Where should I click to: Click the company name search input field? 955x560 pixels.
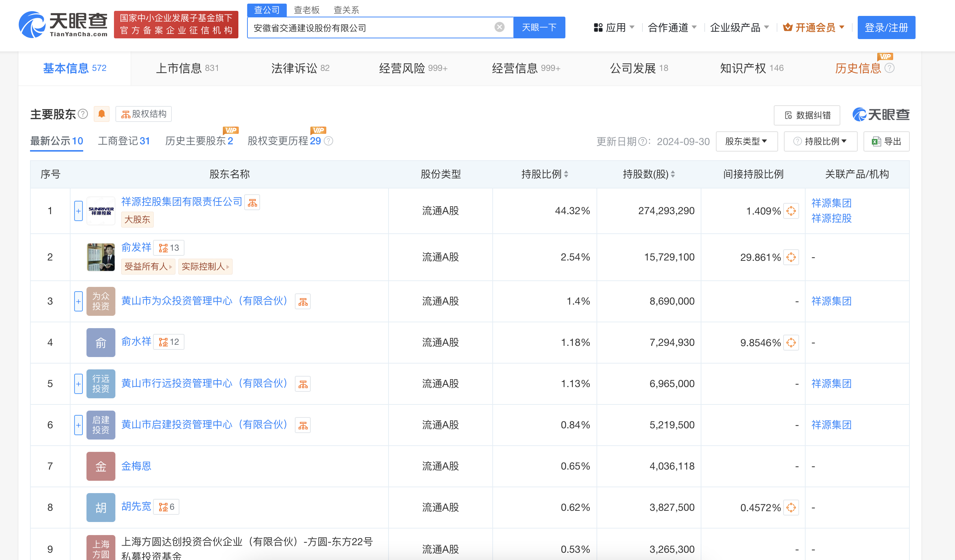coord(372,27)
